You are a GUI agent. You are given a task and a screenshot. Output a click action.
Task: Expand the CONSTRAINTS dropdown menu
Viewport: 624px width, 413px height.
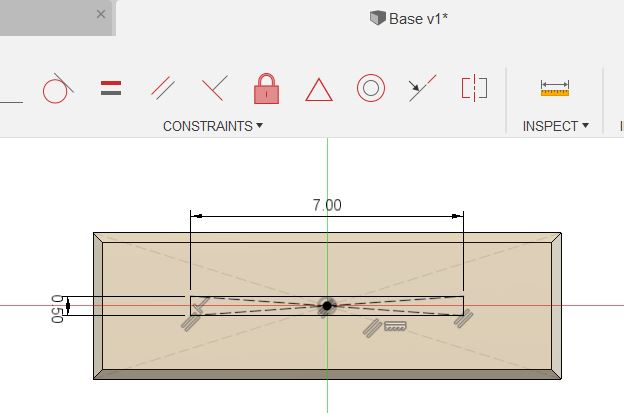(x=213, y=126)
